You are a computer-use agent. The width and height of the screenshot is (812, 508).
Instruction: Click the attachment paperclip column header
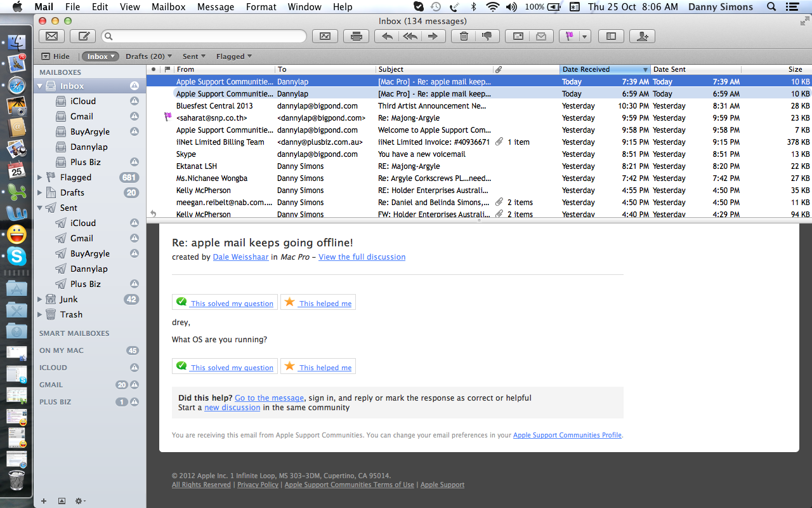tap(499, 69)
